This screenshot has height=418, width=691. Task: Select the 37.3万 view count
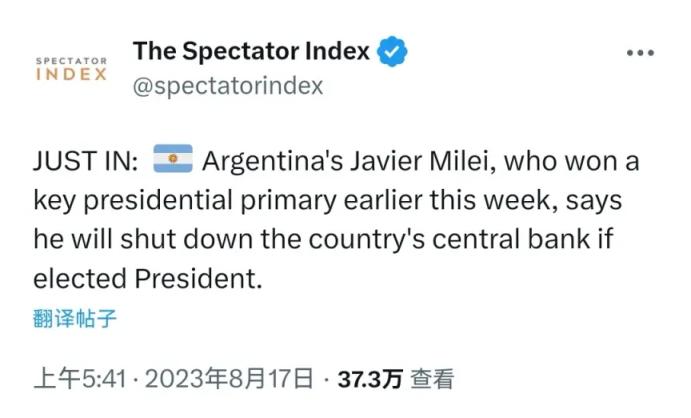(x=370, y=379)
